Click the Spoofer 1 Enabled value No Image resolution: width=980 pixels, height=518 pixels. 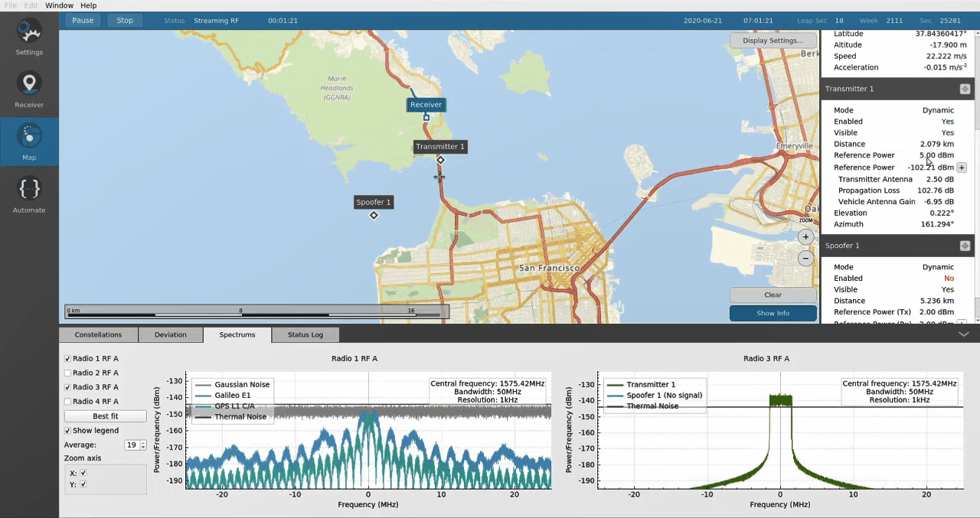point(949,279)
